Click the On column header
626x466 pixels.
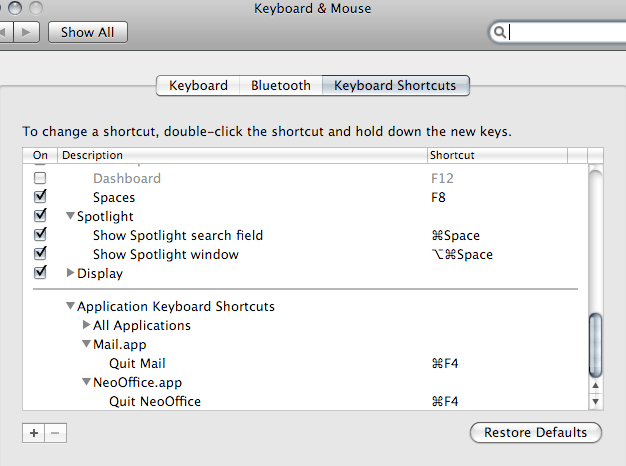point(40,155)
